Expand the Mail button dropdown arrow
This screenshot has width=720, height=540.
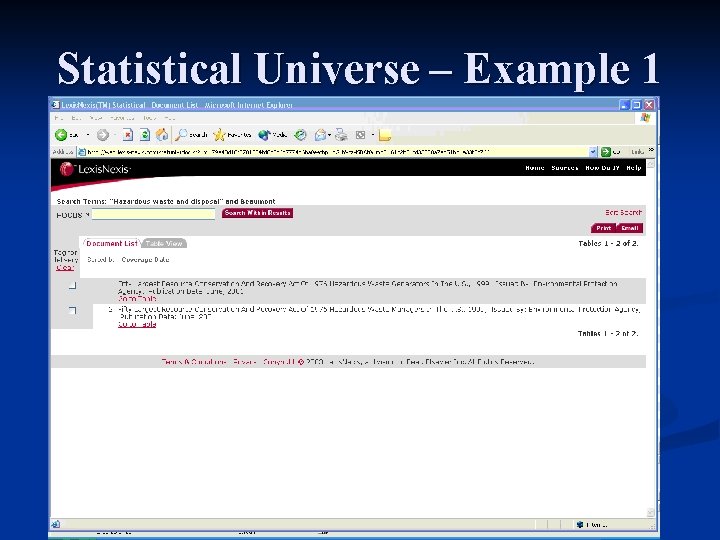click(330, 135)
